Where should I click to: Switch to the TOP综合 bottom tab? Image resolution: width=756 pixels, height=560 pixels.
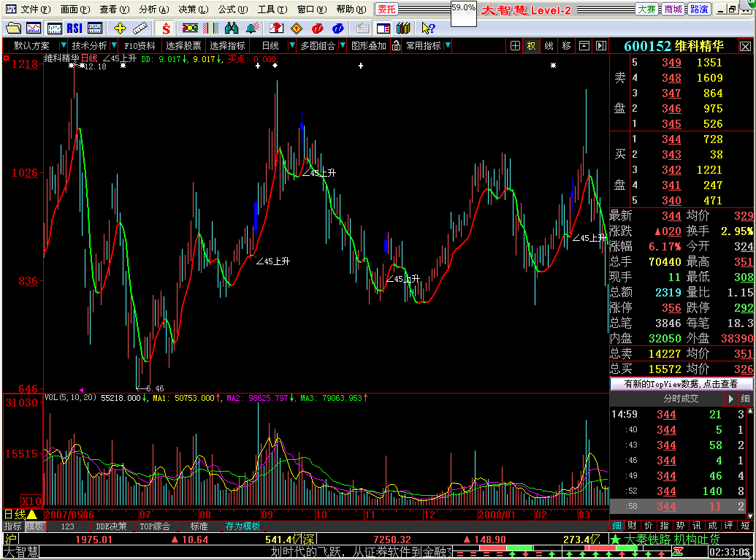point(155,526)
